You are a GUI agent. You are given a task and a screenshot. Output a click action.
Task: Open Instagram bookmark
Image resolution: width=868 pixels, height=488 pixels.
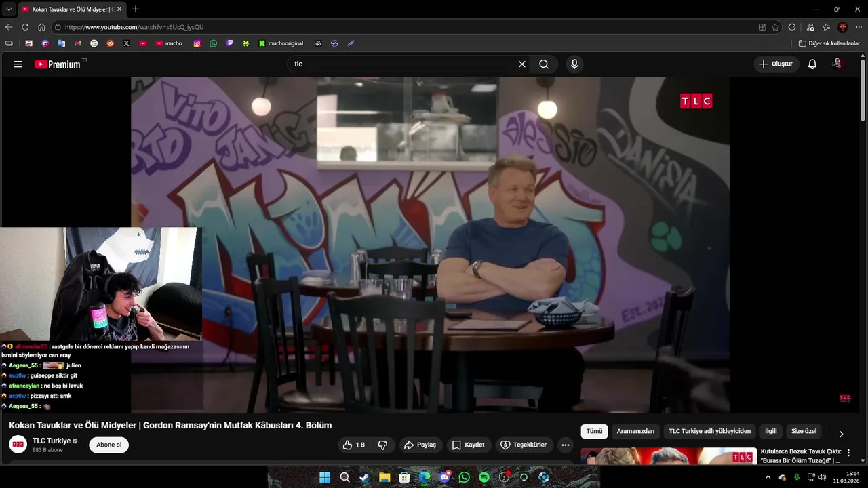(x=197, y=43)
